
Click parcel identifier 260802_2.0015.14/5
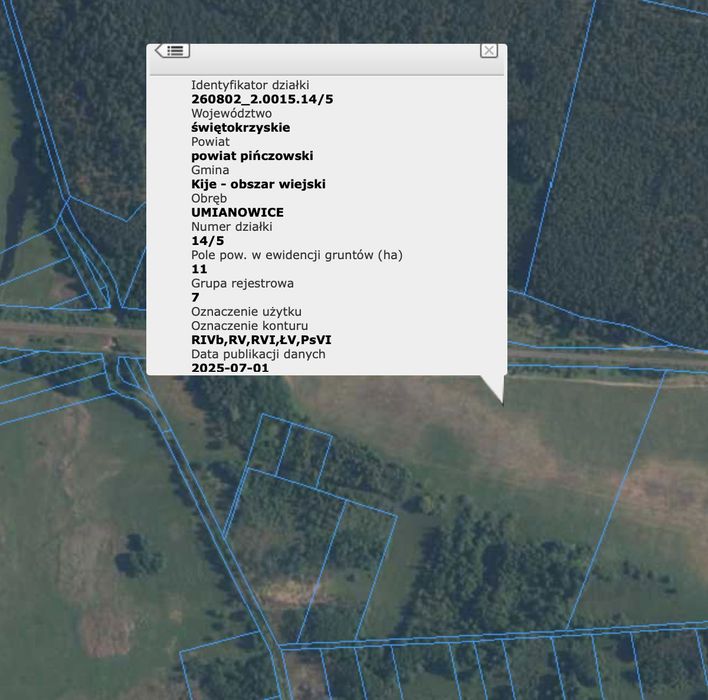point(262,99)
